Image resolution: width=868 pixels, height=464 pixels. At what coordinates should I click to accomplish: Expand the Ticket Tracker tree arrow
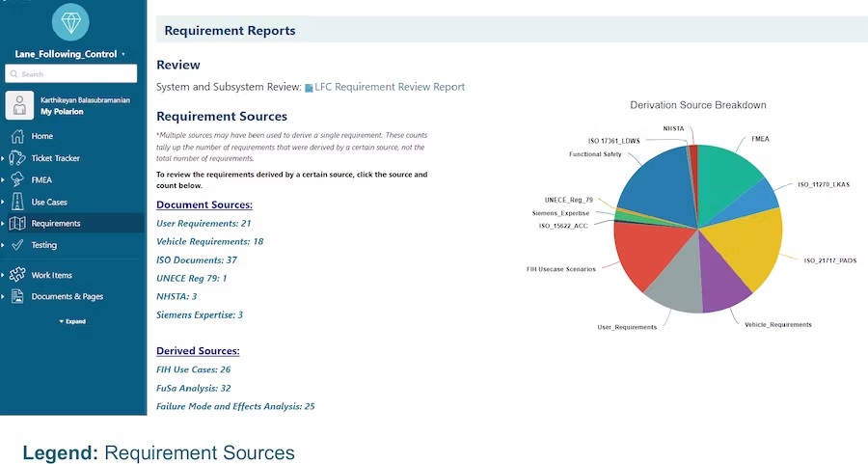click(4, 158)
